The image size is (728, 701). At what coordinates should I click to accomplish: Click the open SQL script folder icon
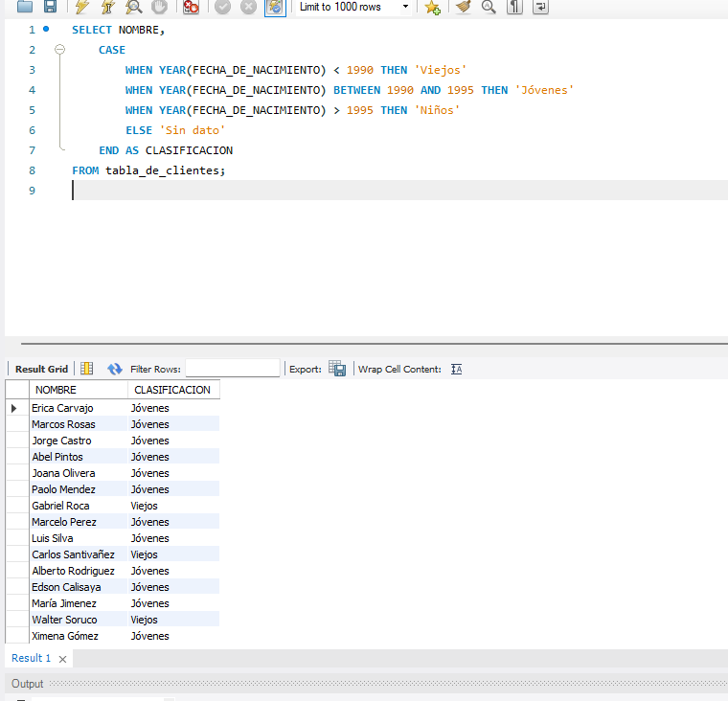pos(25,7)
